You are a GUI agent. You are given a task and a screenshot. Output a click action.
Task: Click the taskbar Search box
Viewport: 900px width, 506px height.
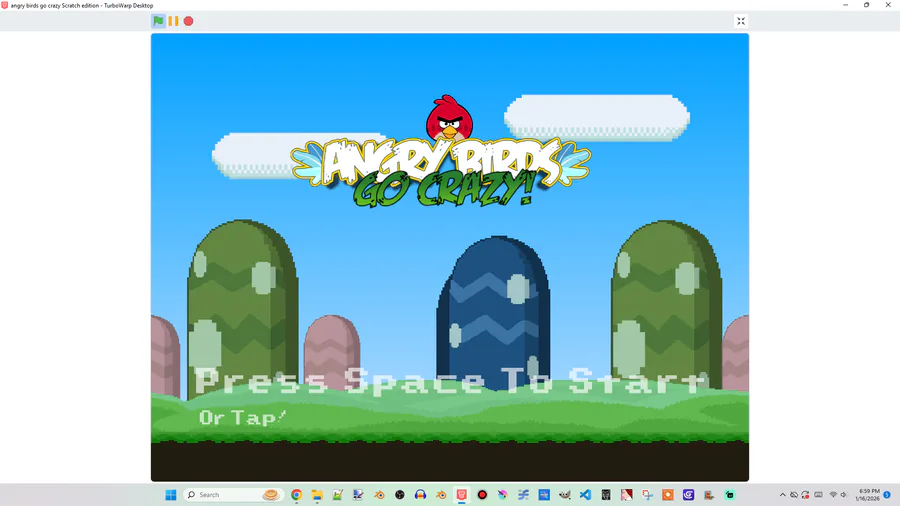click(233, 495)
